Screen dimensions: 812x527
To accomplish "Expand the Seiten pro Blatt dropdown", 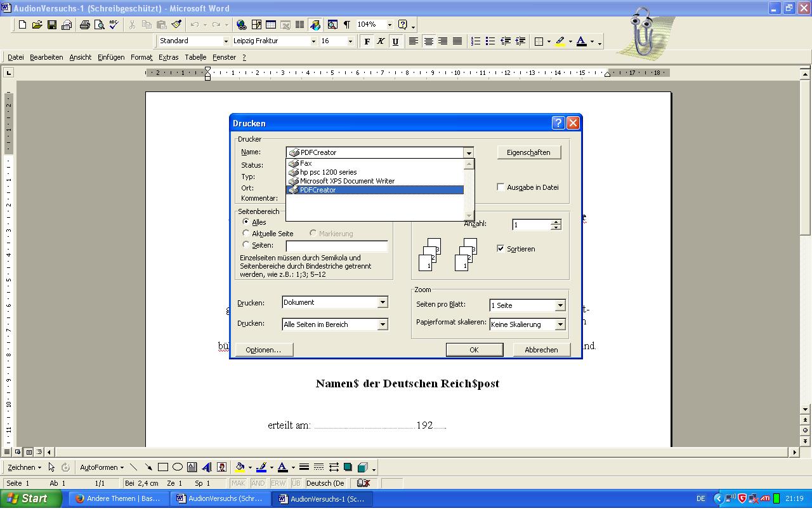I will [560, 305].
